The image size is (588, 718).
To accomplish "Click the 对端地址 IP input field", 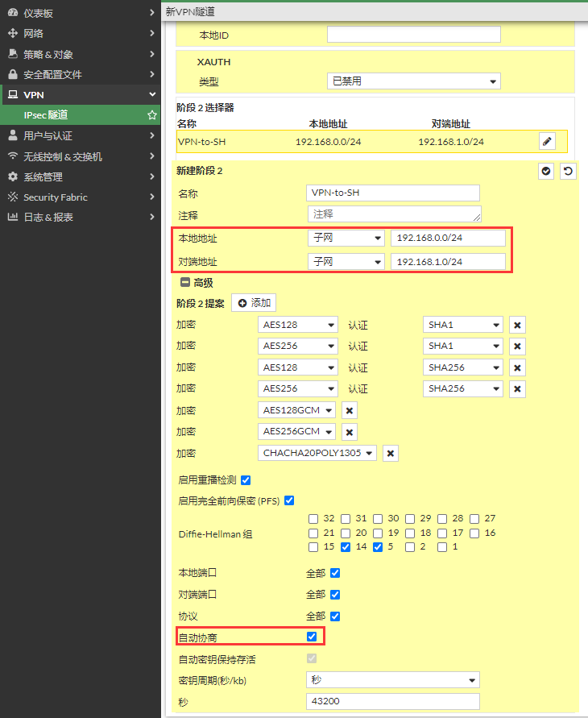I will click(448, 262).
